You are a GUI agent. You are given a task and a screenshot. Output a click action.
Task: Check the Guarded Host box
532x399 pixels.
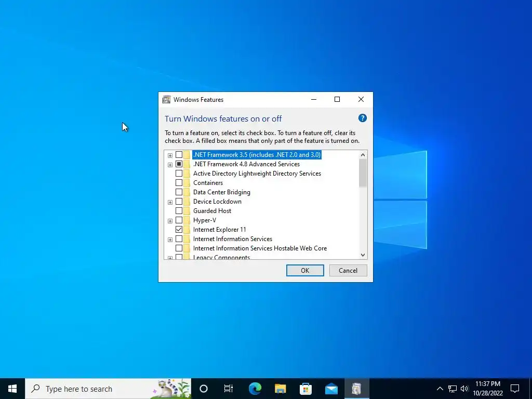[x=179, y=211]
